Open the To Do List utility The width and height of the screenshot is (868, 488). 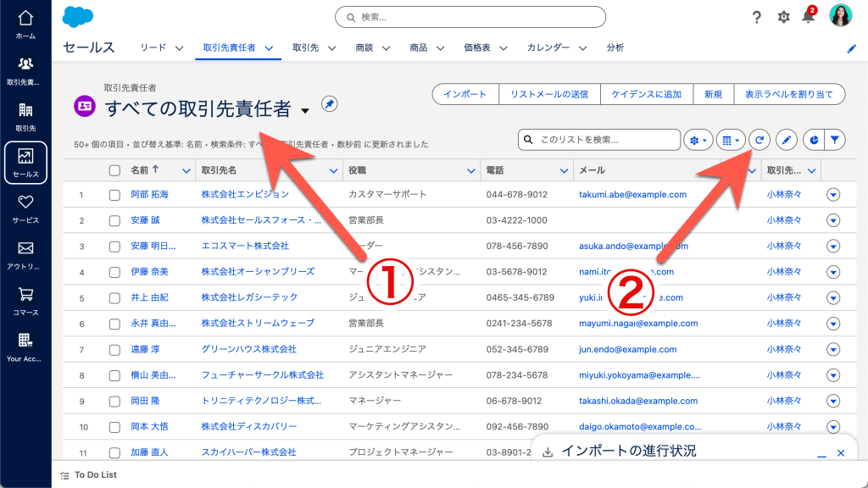point(88,474)
